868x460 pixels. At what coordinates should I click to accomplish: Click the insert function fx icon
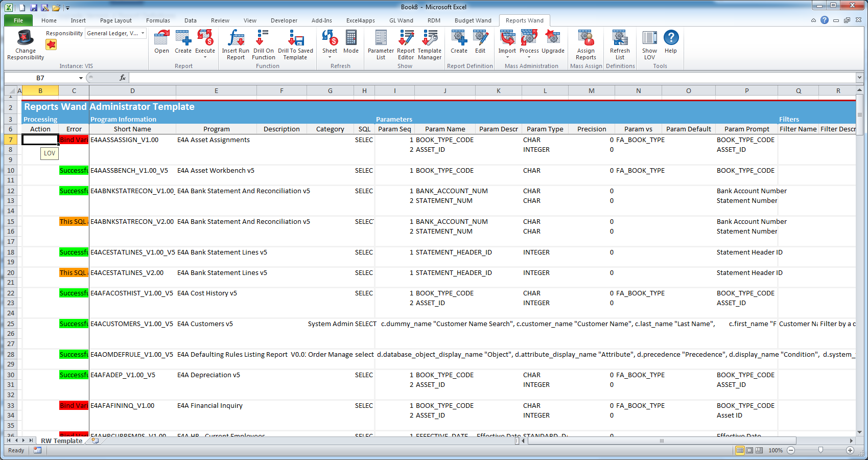(x=123, y=78)
